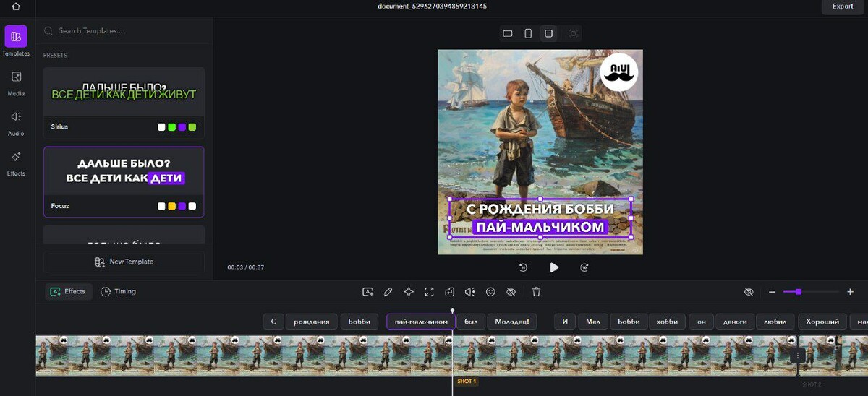Select the word chip 'хобби'

click(667, 322)
